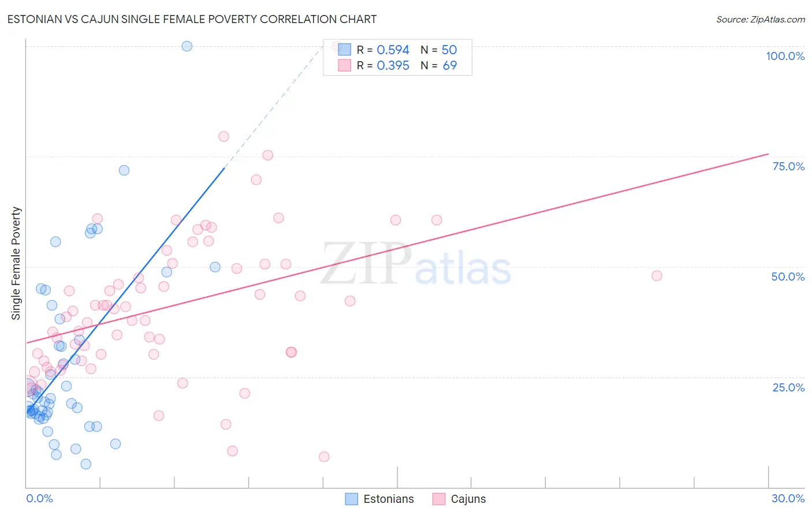Click the pink swatch beside R = 0.395
This screenshot has height=515, width=812.
pos(345,65)
